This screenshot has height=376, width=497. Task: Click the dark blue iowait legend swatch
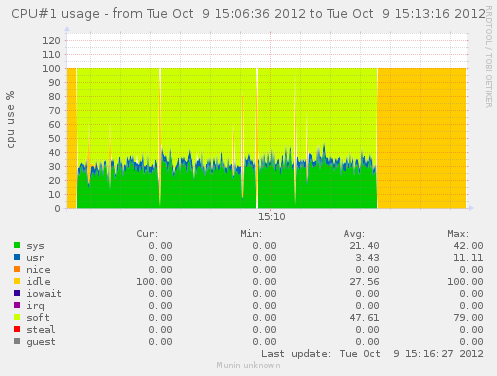pos(17,293)
